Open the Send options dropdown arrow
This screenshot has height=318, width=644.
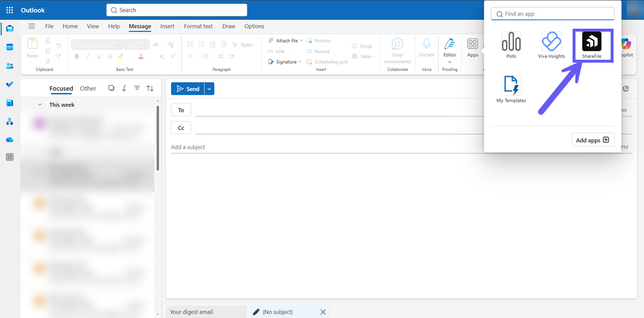coord(210,89)
